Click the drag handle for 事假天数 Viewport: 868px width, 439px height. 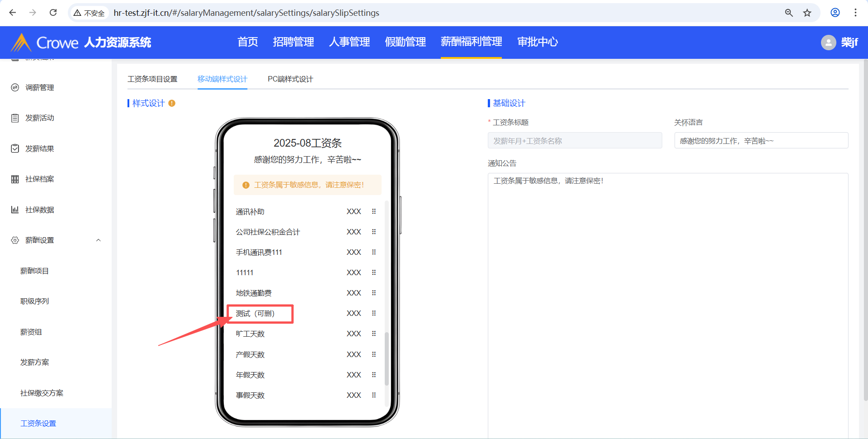tap(374, 395)
